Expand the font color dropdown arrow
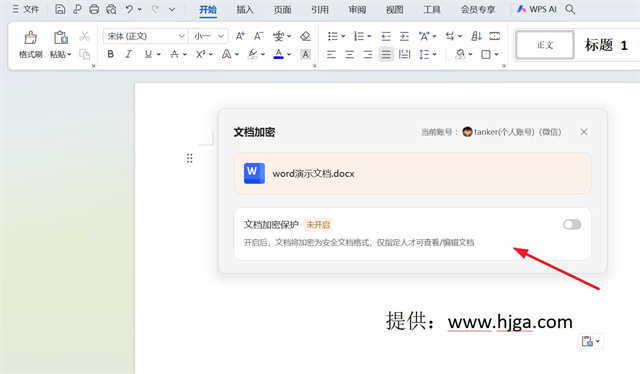This screenshot has width=640, height=374. click(x=289, y=54)
